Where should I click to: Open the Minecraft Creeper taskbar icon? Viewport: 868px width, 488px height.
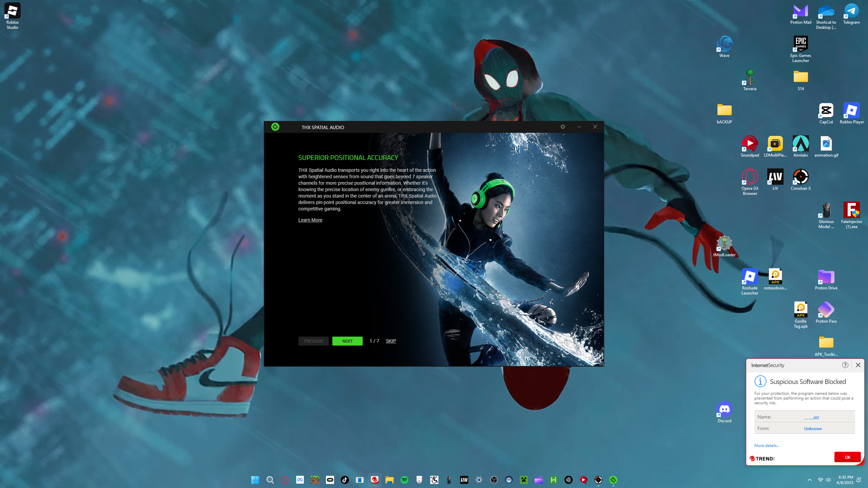point(524,480)
